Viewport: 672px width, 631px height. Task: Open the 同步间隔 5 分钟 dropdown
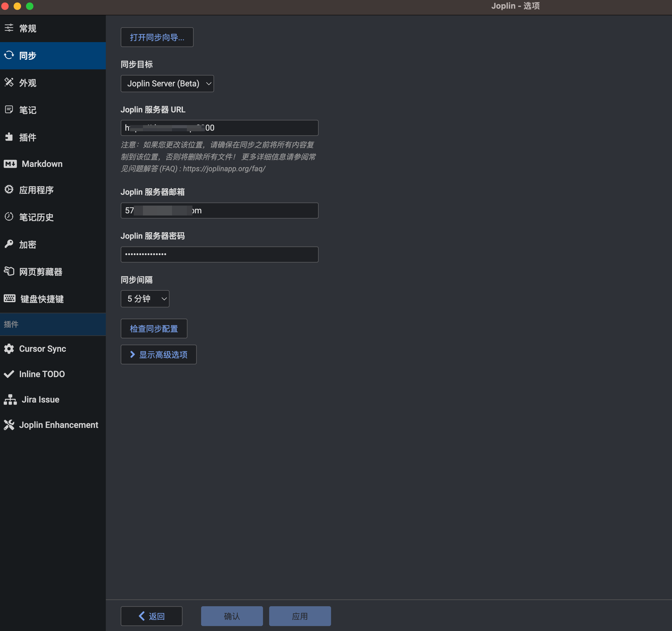pyautogui.click(x=145, y=299)
